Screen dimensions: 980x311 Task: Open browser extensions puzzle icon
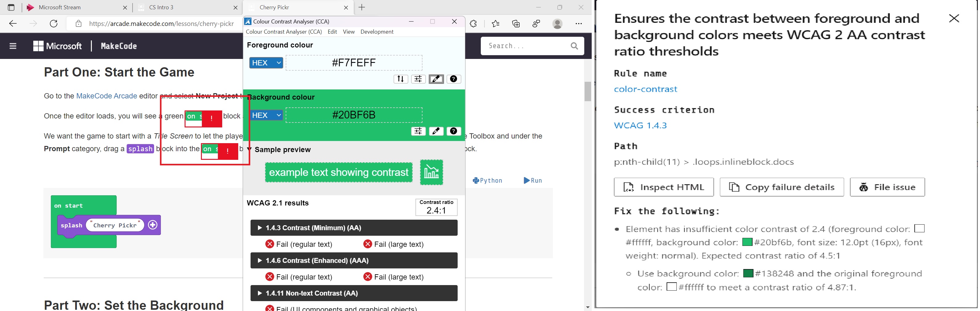[x=473, y=23]
